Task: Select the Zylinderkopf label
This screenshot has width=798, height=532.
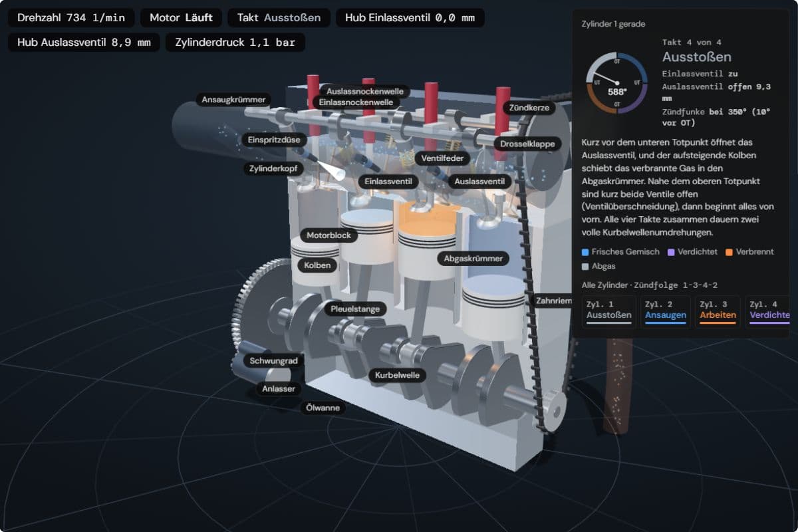Action: point(273,169)
